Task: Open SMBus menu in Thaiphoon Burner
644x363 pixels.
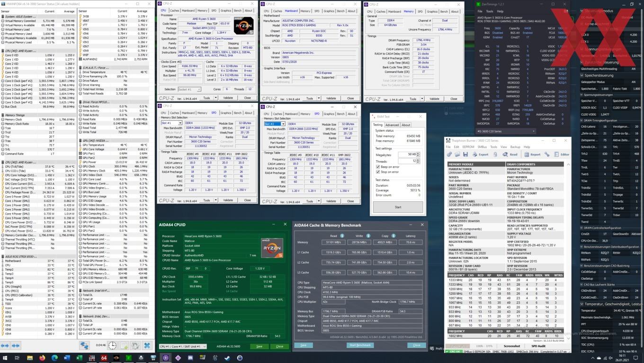Action: (x=482, y=147)
